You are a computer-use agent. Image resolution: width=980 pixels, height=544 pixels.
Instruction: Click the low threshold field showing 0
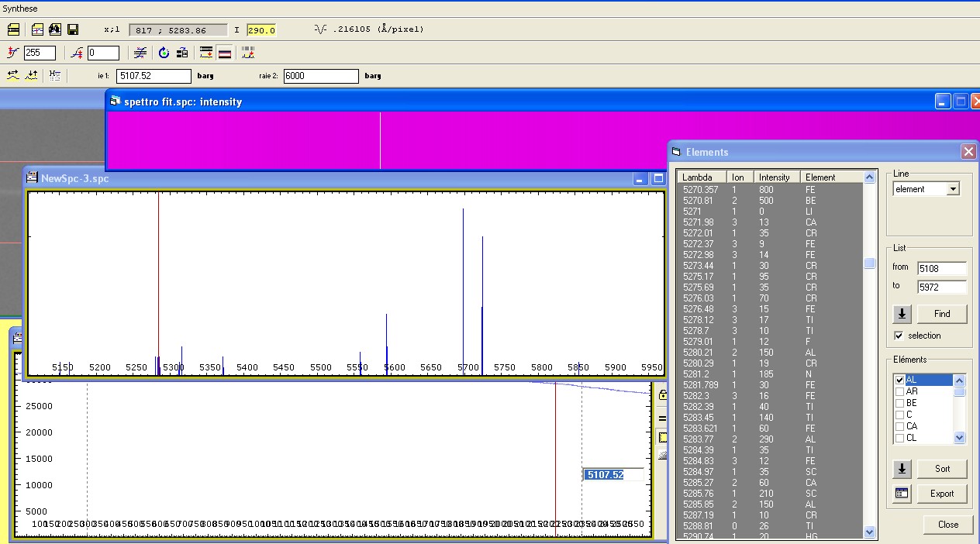103,53
